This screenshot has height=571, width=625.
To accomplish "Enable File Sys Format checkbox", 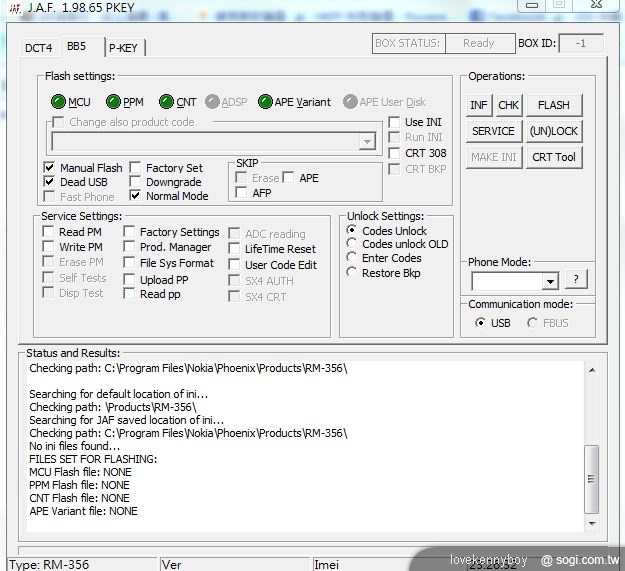I will 129,262.
